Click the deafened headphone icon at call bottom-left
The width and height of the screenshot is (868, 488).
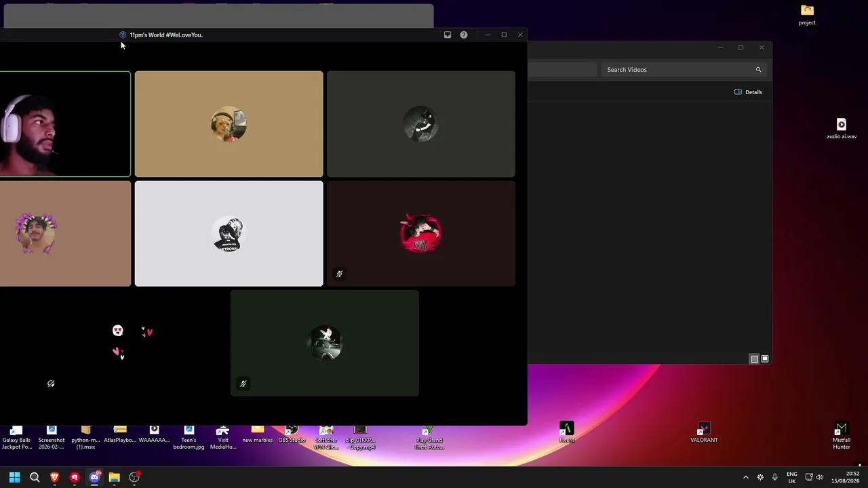click(51, 384)
